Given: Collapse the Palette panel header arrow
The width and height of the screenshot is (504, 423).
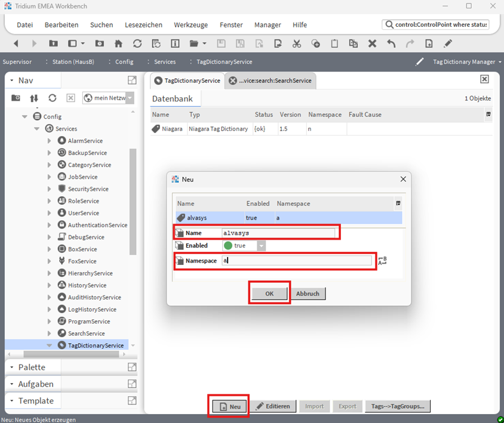Looking at the screenshot, I should 12,367.
